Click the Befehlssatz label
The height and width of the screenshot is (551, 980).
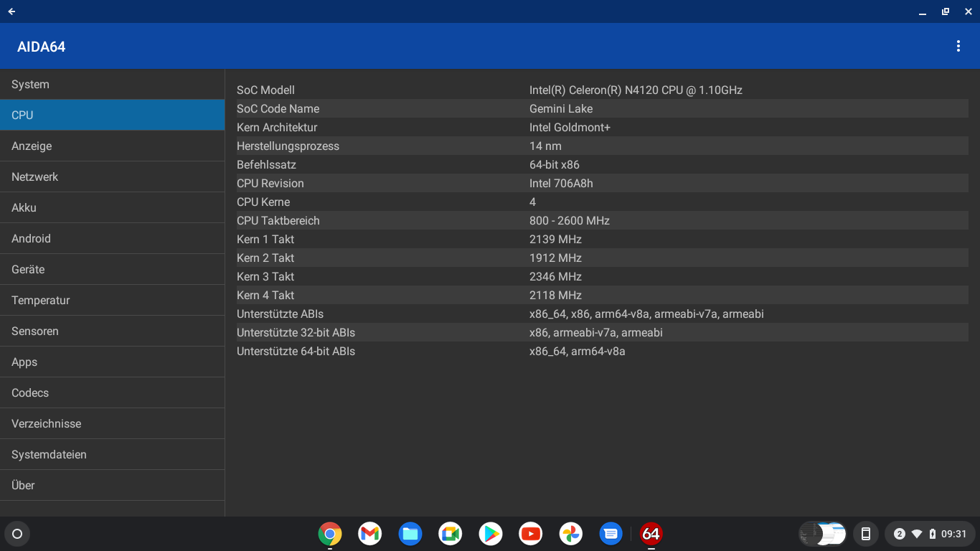coord(266,164)
